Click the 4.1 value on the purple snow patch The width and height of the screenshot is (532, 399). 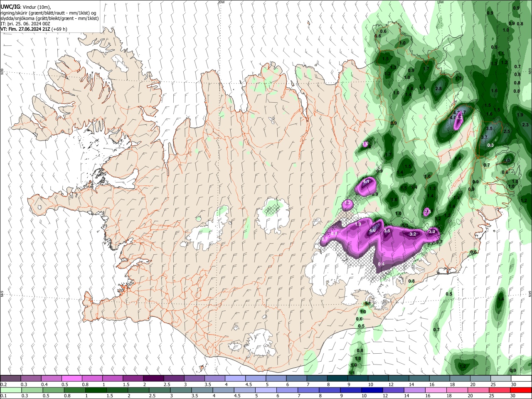pos(366,182)
